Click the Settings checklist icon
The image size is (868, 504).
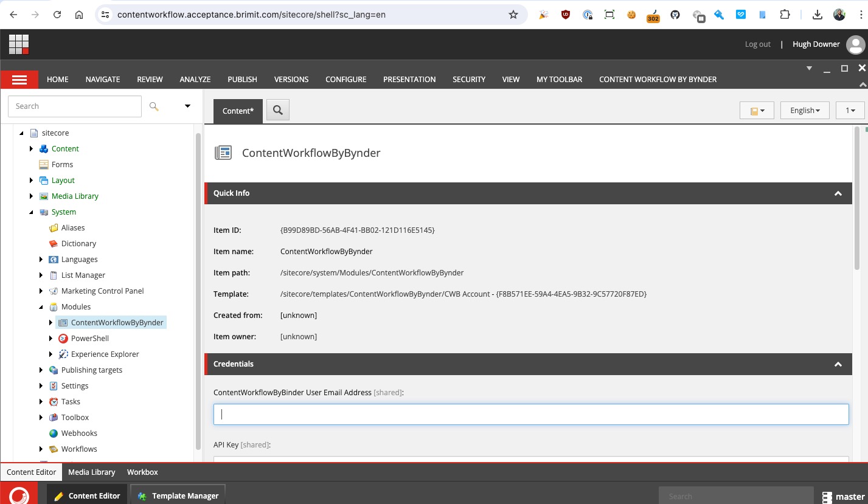point(54,386)
